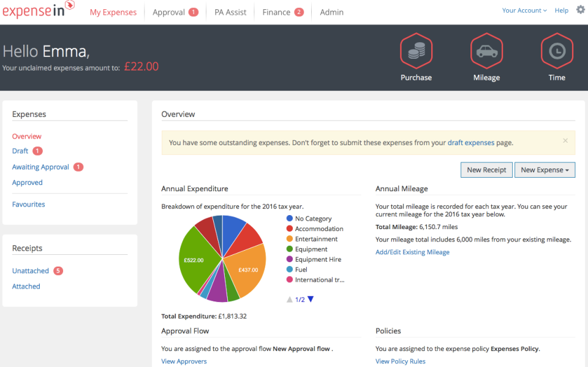Viewport: 588px width, 367px height.
Task: Open the Purchase expense icon
Action: point(416,51)
